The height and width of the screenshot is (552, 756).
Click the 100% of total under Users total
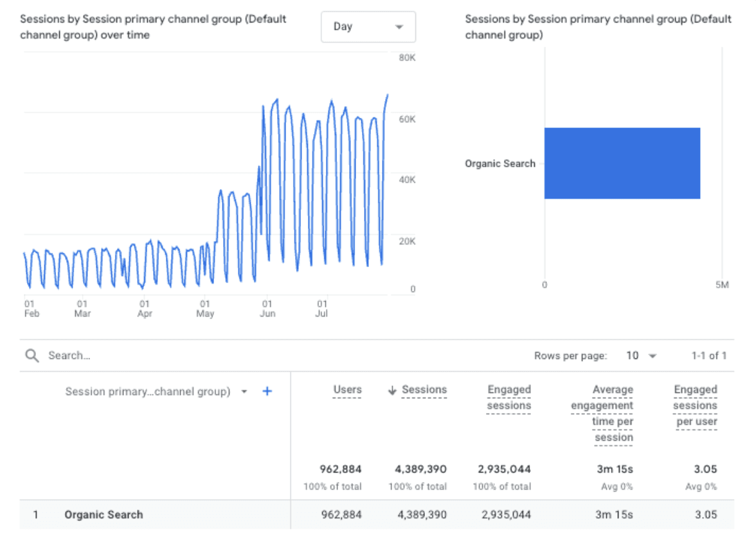[332, 486]
